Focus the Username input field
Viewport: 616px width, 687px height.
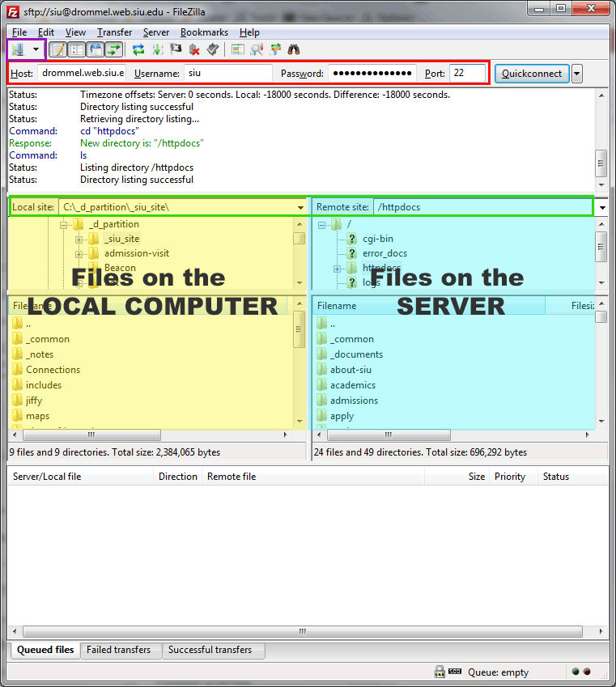228,73
